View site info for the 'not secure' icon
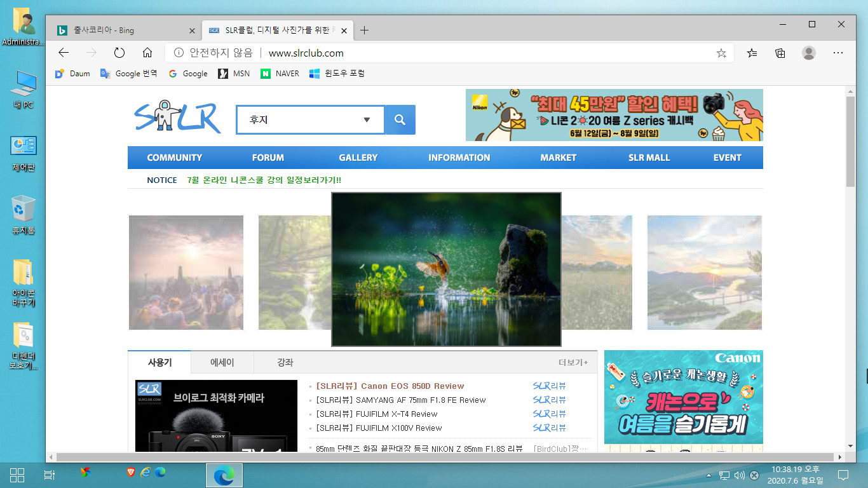This screenshot has width=868, height=488. [x=179, y=53]
